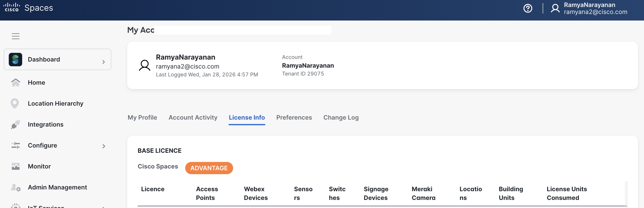Viewport: 644px width, 208px height.
Task: Click the ramyana2@cisco.com header account name
Action: [x=595, y=12]
